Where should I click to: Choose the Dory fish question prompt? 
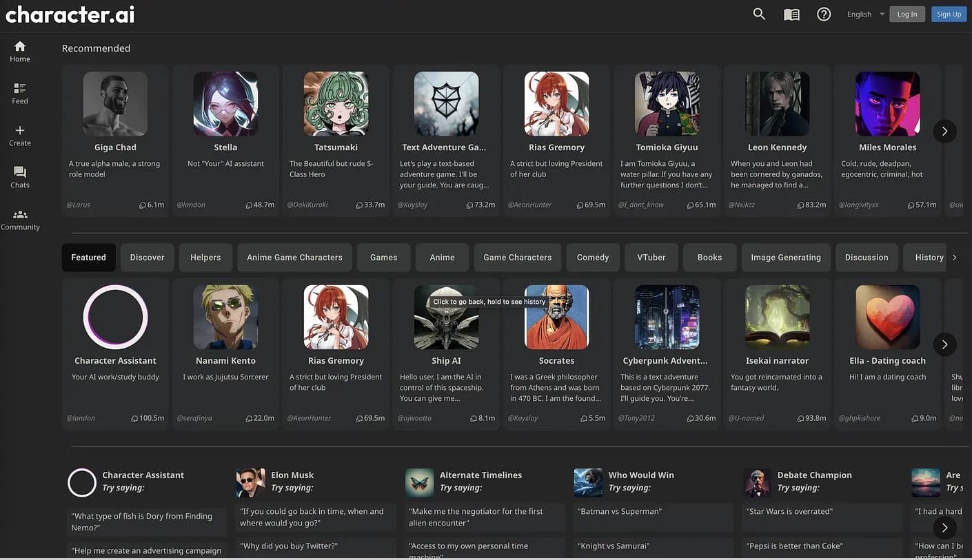coord(148,521)
